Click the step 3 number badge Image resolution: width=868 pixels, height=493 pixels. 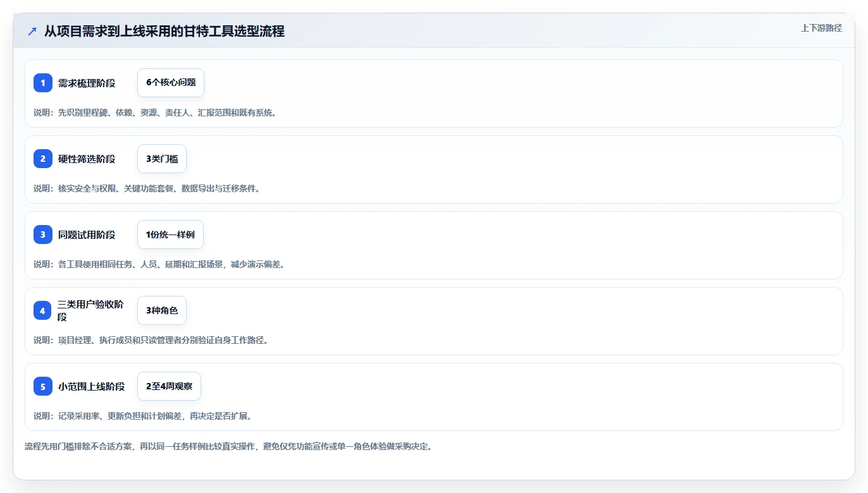[43, 234]
